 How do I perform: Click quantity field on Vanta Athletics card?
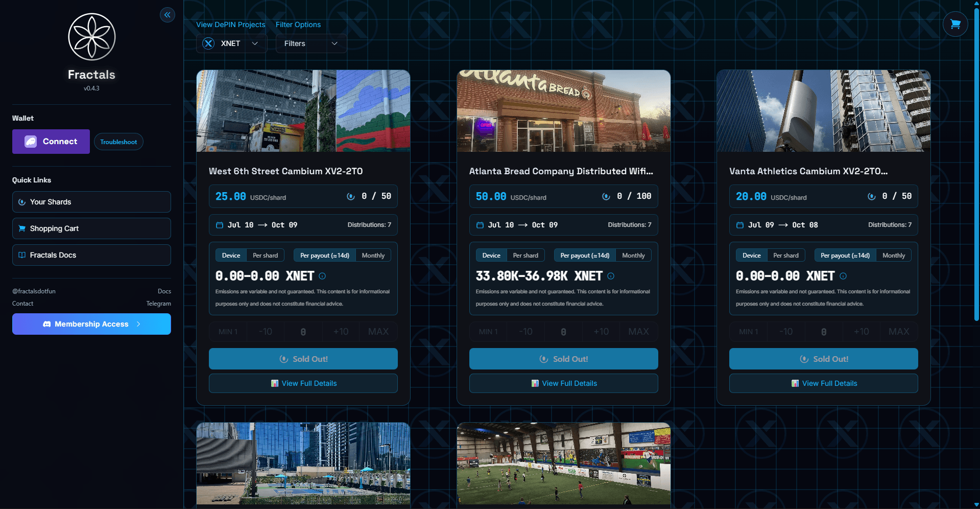tap(824, 332)
